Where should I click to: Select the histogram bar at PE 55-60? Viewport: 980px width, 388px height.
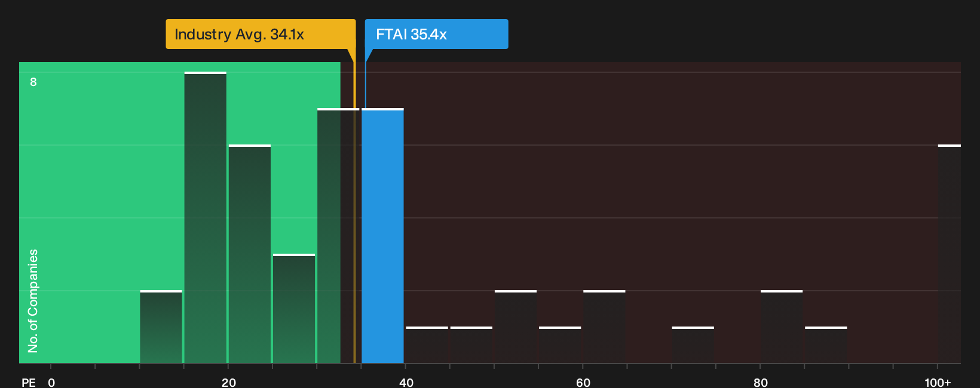(x=560, y=345)
